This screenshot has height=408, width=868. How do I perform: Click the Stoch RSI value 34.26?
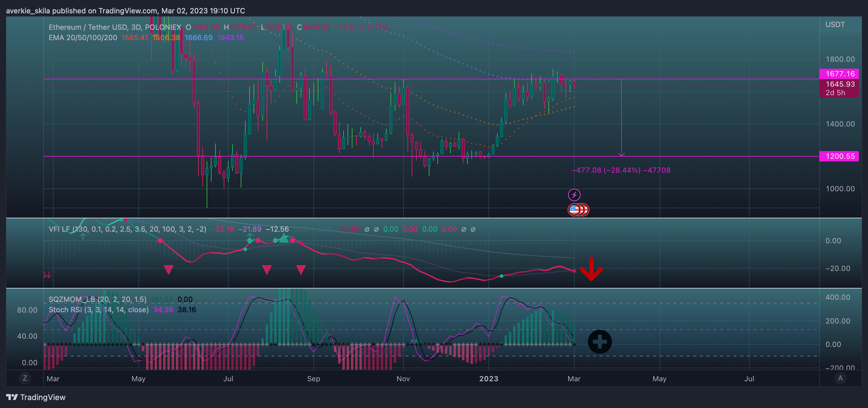tap(163, 310)
